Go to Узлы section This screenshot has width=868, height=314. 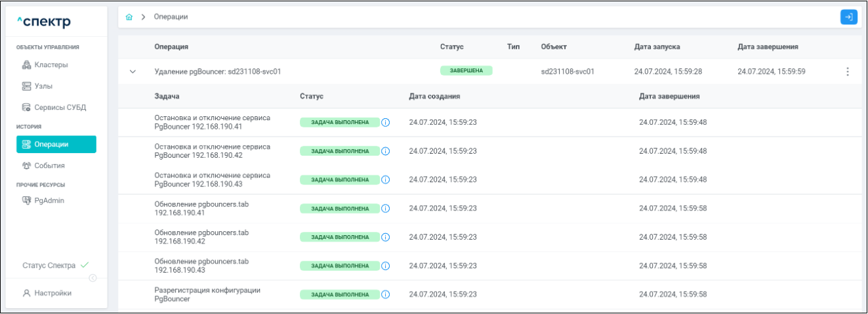43,86
